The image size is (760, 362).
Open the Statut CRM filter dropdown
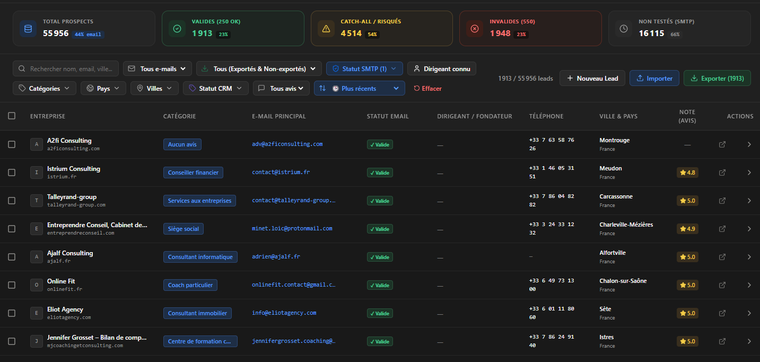216,89
